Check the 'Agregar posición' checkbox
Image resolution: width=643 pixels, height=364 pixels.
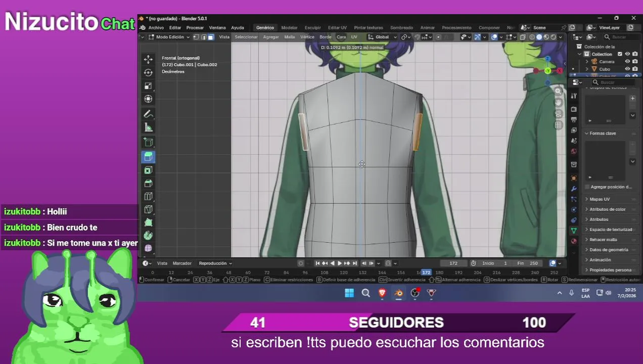point(586,187)
